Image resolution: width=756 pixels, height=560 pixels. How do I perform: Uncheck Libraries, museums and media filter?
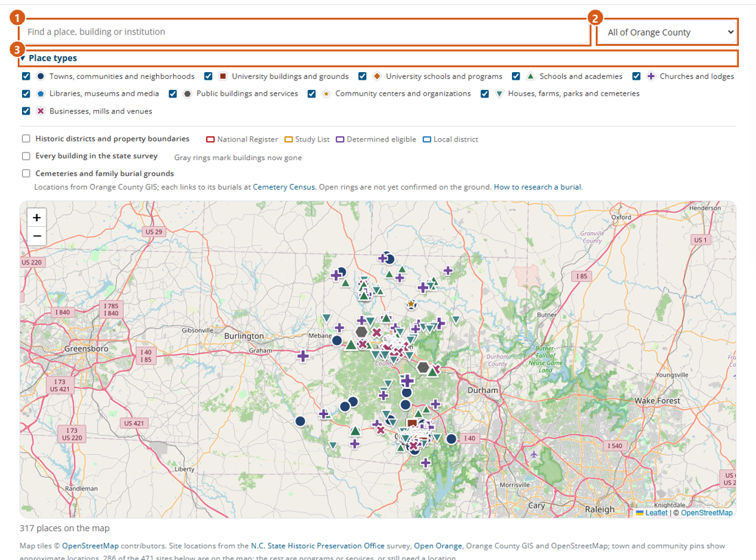coord(26,93)
